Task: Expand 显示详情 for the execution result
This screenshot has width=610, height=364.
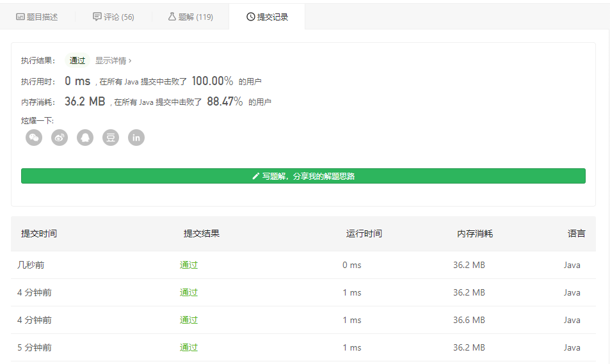Action: [113, 61]
